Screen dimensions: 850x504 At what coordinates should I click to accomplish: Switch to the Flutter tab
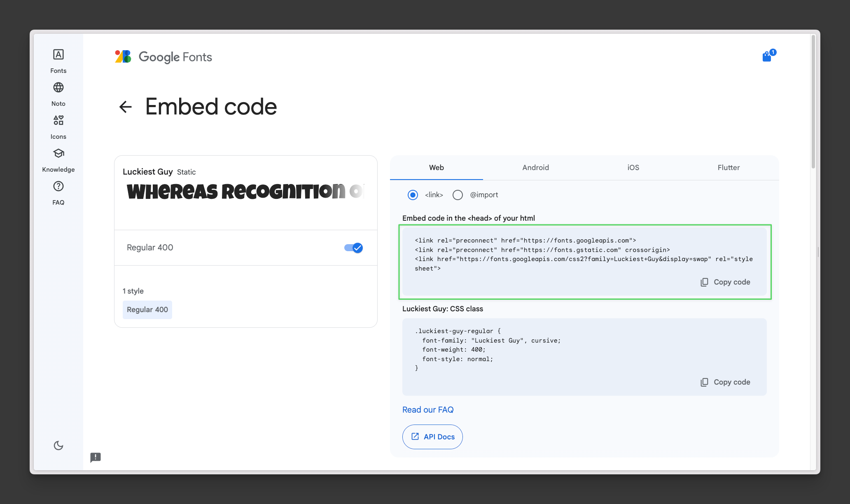[x=729, y=168]
